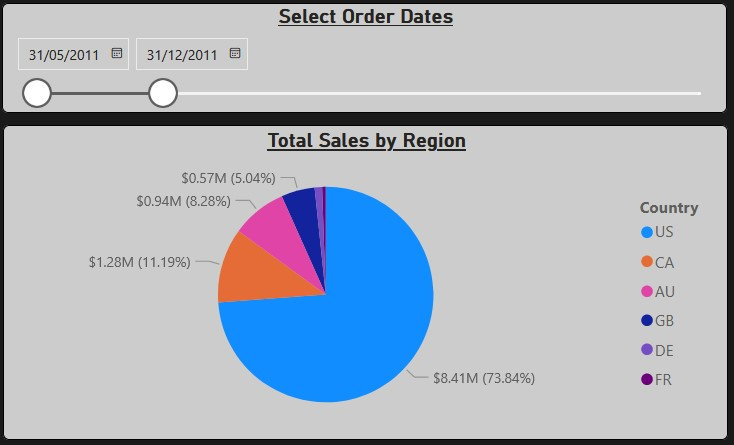Open the end date calendar picker icon

point(235,54)
